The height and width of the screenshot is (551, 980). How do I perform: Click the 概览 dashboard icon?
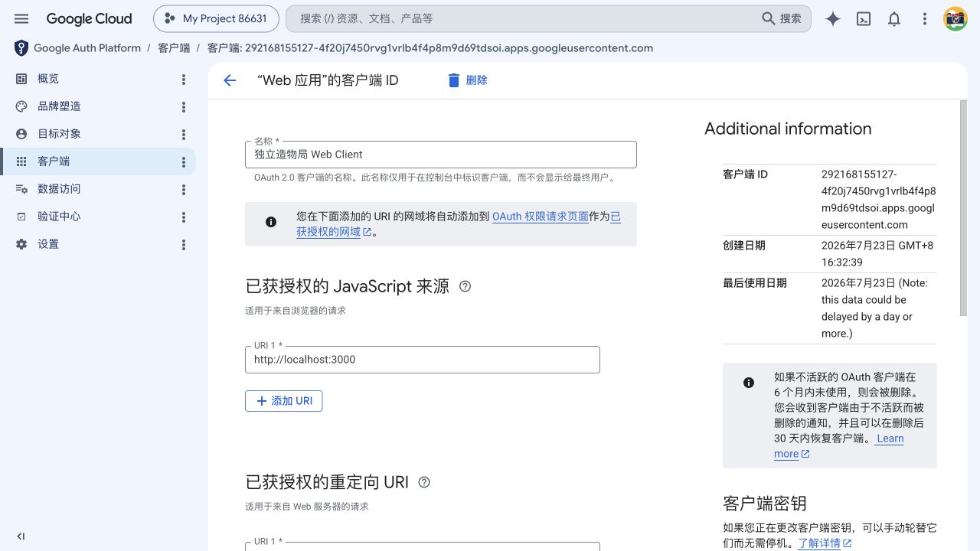point(21,79)
